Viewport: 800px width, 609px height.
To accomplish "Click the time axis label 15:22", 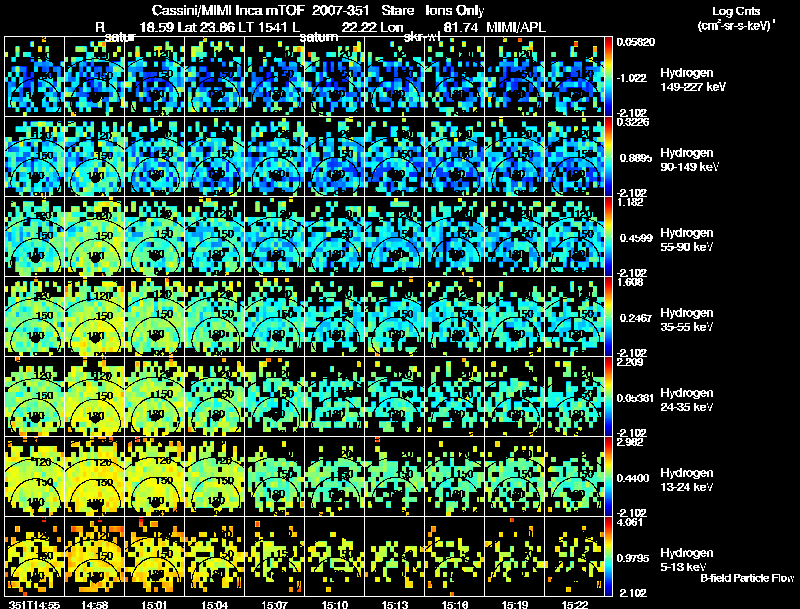I will (x=574, y=605).
